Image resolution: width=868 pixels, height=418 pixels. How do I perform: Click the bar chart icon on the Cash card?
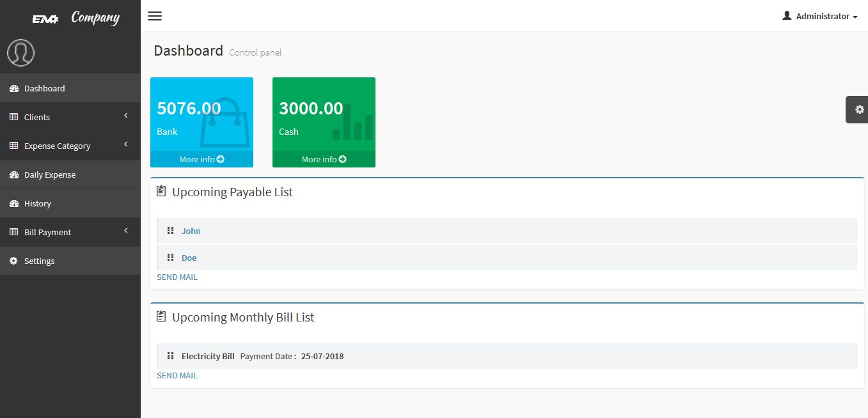coord(352,122)
